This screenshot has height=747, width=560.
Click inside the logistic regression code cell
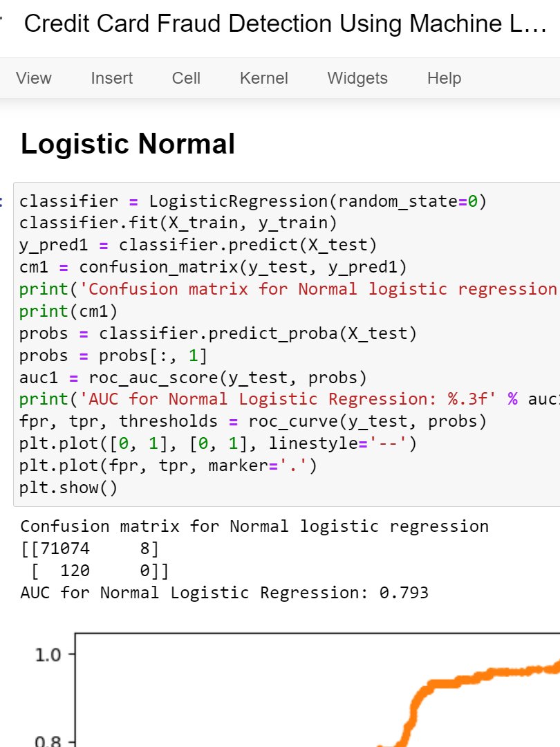pos(277,332)
